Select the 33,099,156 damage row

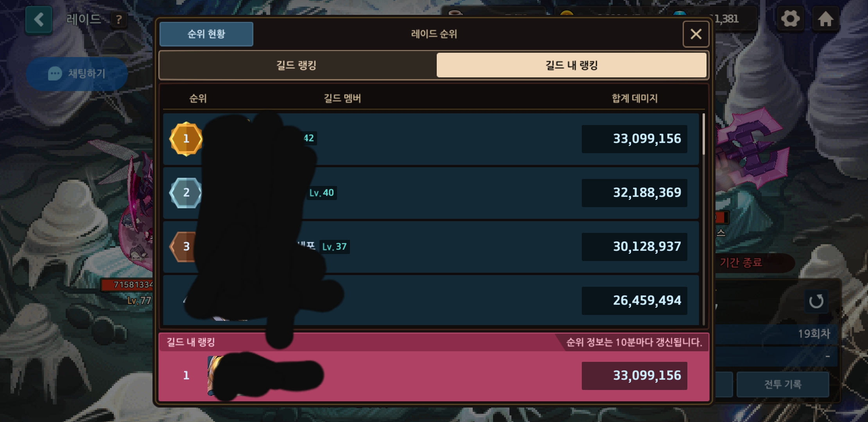click(431, 139)
